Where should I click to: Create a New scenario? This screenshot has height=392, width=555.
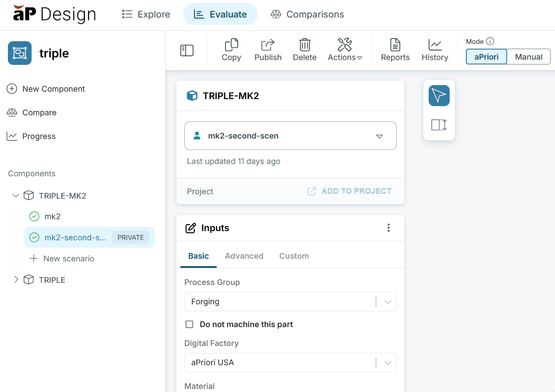click(62, 259)
